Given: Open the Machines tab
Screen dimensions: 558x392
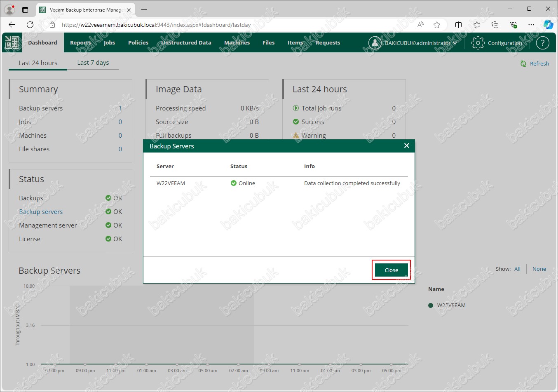Looking at the screenshot, I should (237, 42).
